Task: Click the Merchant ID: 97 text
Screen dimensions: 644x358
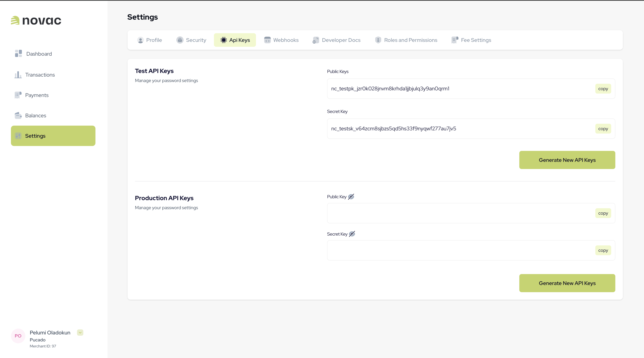Action: (43, 346)
